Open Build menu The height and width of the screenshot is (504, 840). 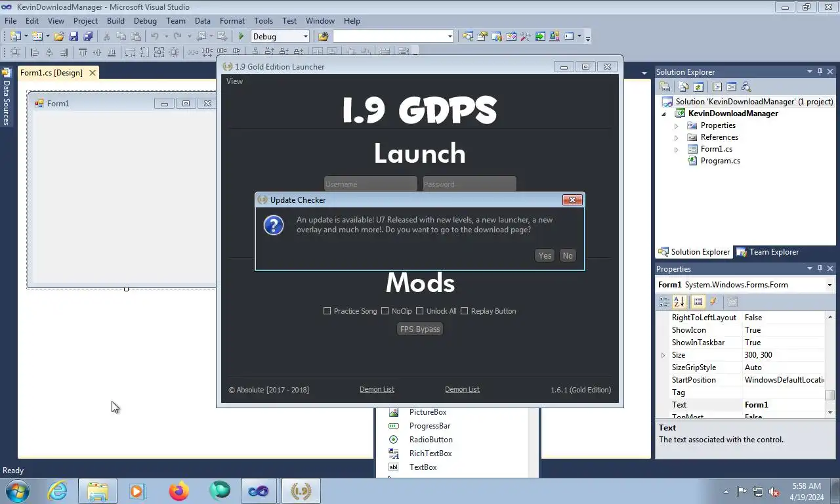point(115,21)
